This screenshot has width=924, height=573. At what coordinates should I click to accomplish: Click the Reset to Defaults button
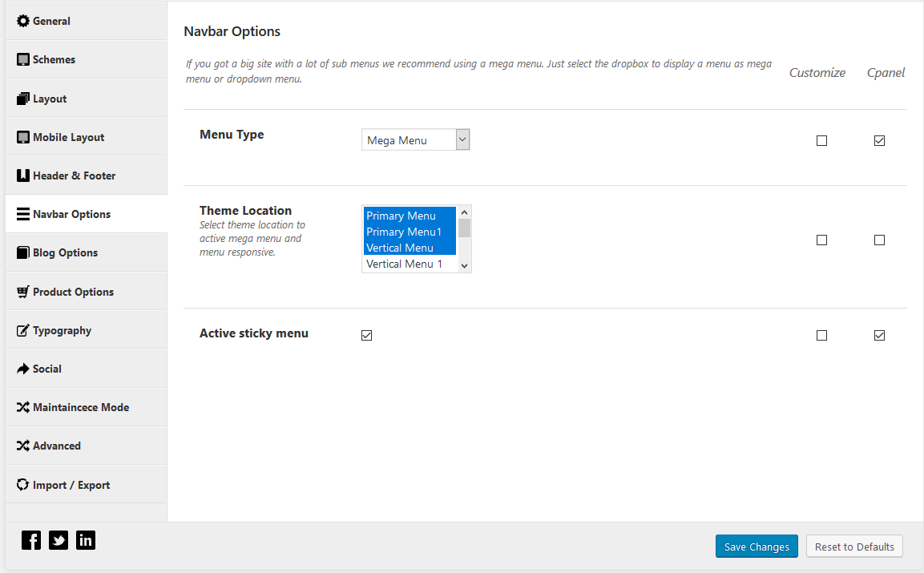854,547
